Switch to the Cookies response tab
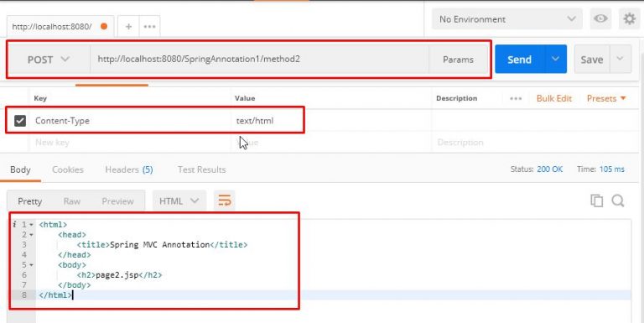Viewport: 644px width, 323px height. coord(68,169)
